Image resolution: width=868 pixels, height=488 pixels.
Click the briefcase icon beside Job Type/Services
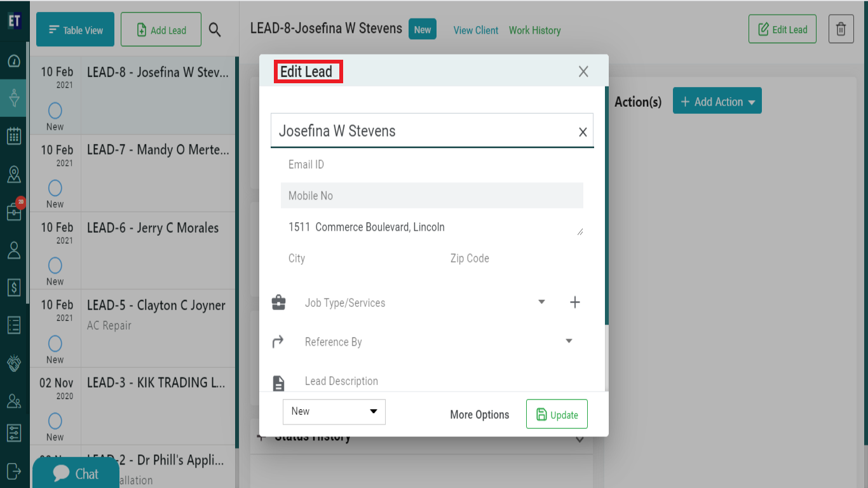[x=278, y=302]
